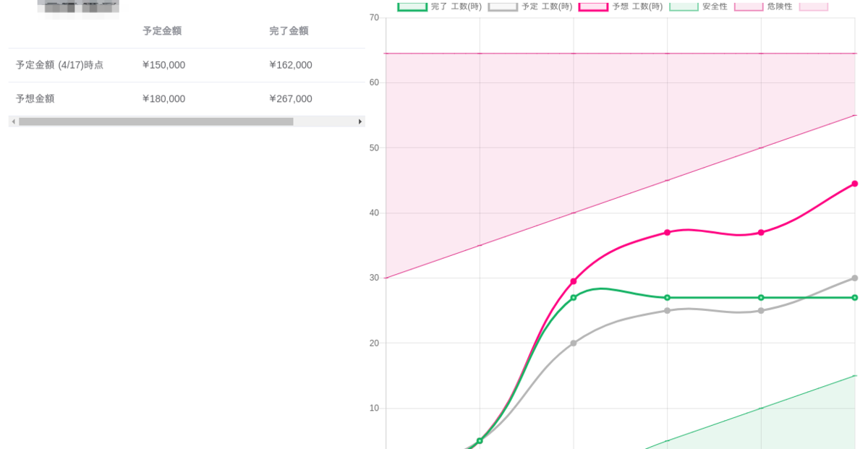The width and height of the screenshot is (868, 449).
Task: Click the y-axis label 10
Action: (374, 408)
